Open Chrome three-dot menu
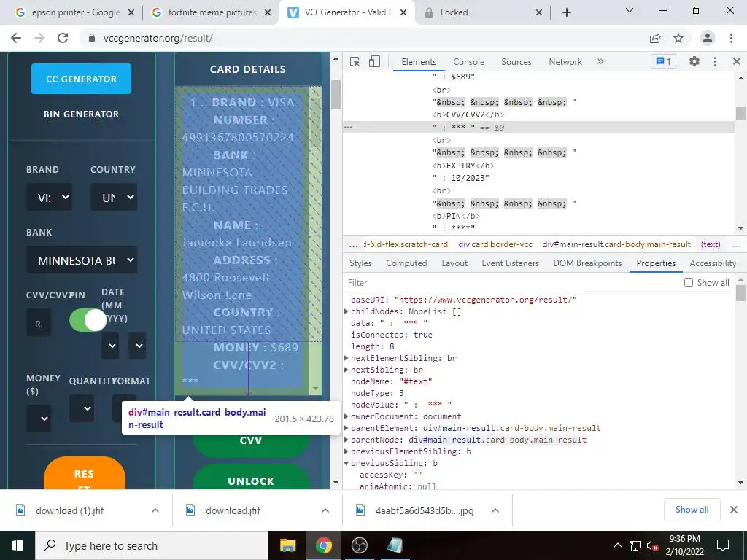 731,38
